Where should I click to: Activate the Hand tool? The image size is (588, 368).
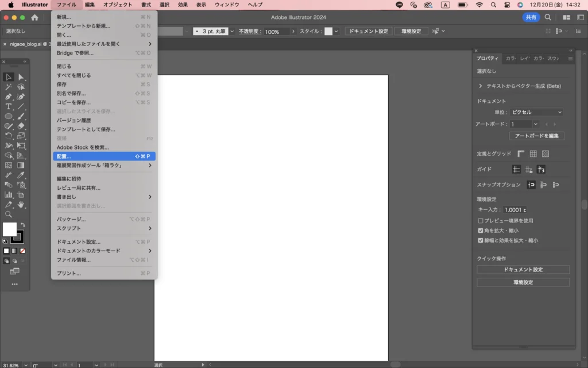[21, 204]
